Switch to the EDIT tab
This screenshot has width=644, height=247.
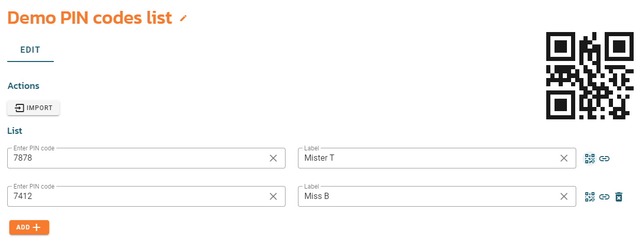tap(31, 50)
